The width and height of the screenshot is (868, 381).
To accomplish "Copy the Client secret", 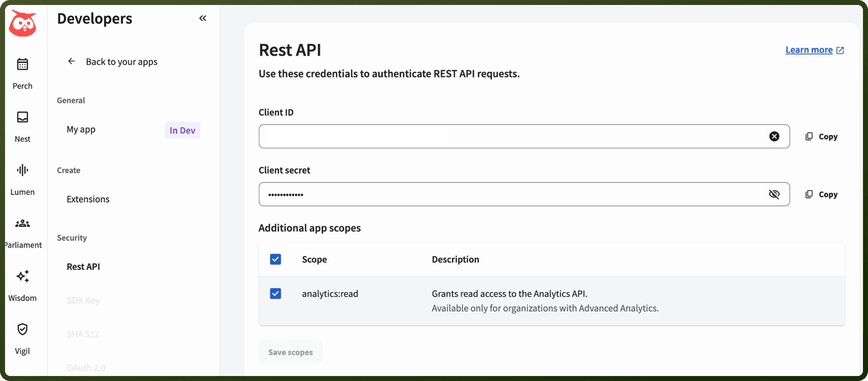I will pyautogui.click(x=821, y=194).
